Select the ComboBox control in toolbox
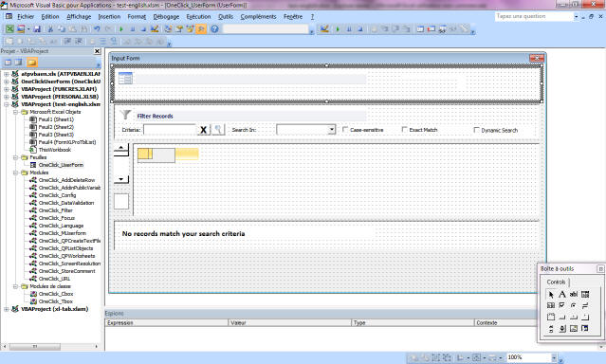606x364 pixels. click(585, 295)
